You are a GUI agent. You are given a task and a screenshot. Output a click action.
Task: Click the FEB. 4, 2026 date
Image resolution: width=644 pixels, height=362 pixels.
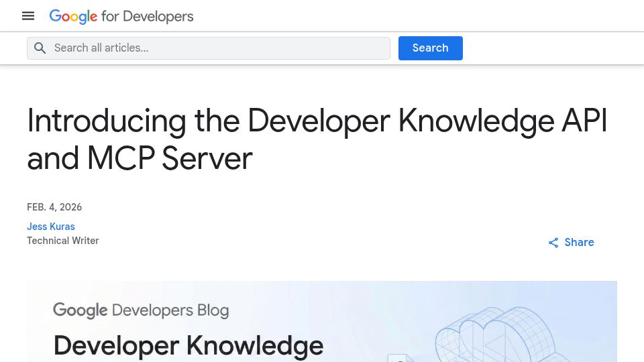[x=54, y=207]
